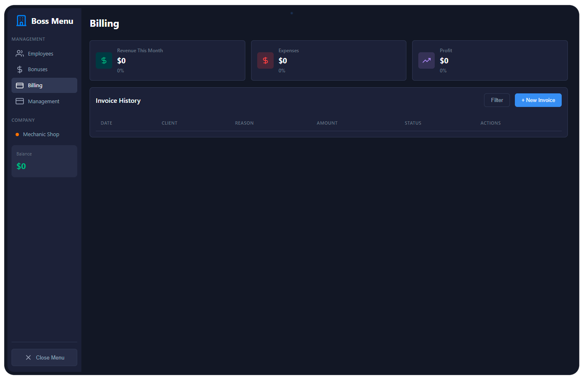Screen dimensions: 588x385
Task: Click the STATUS column header
Action: [x=413, y=123]
